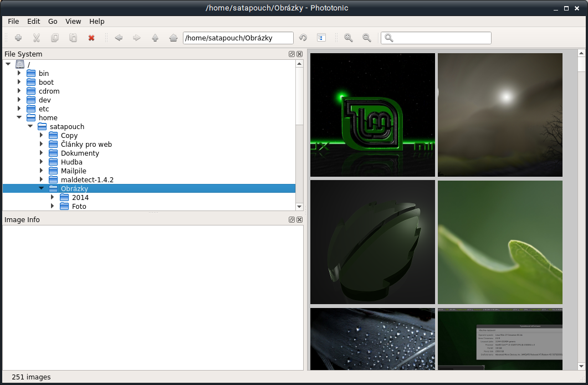Click the Paste clipboard icon
Viewport: 588px width, 385px height.
point(73,38)
